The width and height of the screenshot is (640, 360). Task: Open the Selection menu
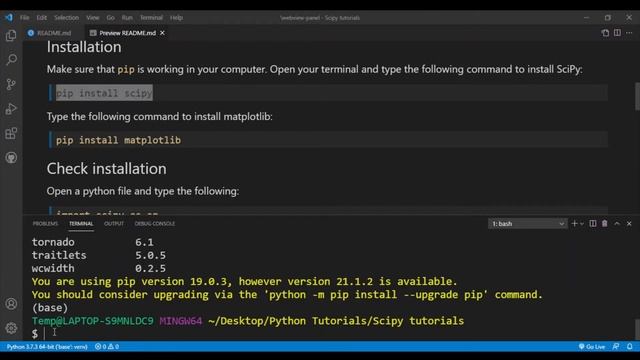pos(66,18)
